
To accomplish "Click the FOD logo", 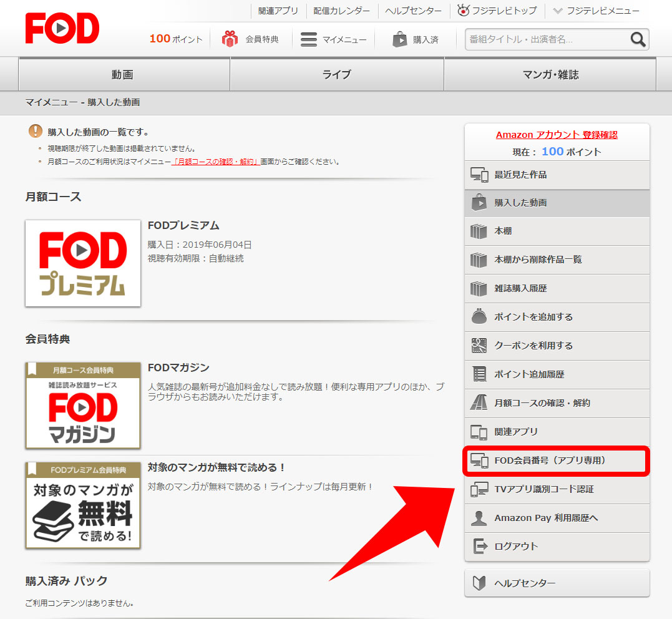I will point(62,27).
